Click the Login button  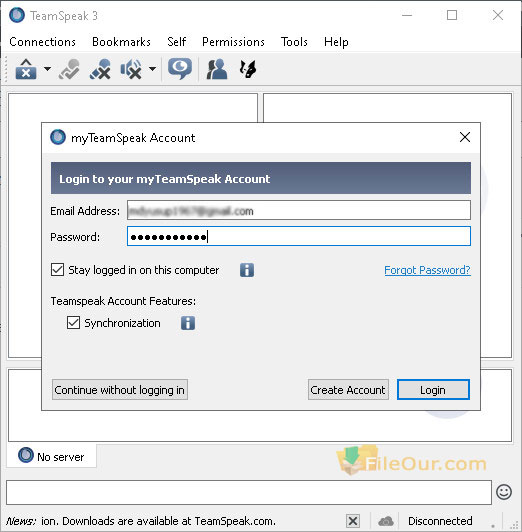[x=433, y=390]
